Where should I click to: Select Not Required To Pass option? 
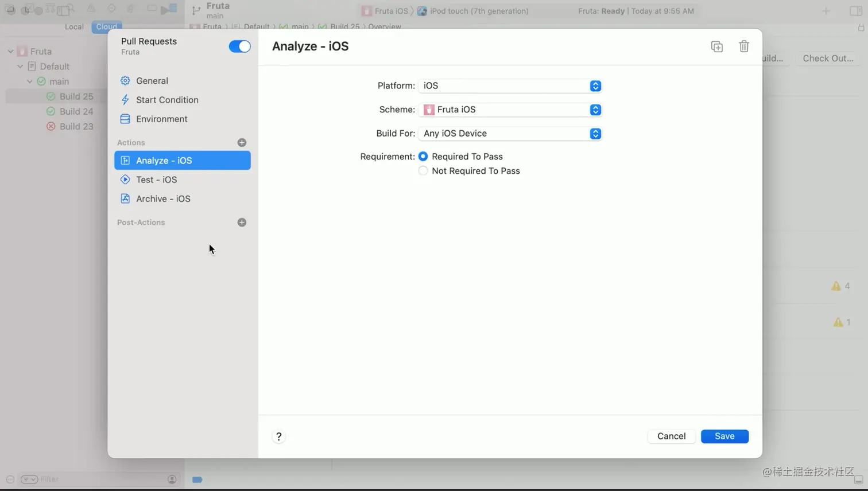[x=423, y=171]
